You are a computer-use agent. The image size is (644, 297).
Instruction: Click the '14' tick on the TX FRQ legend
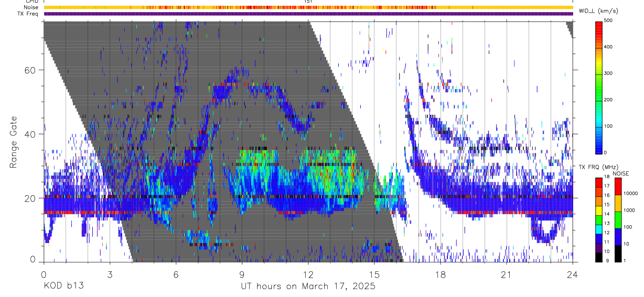(x=607, y=214)
